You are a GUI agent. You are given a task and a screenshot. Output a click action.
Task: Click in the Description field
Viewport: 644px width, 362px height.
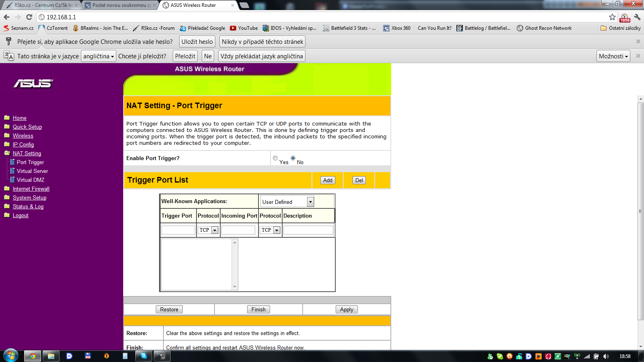point(308,230)
